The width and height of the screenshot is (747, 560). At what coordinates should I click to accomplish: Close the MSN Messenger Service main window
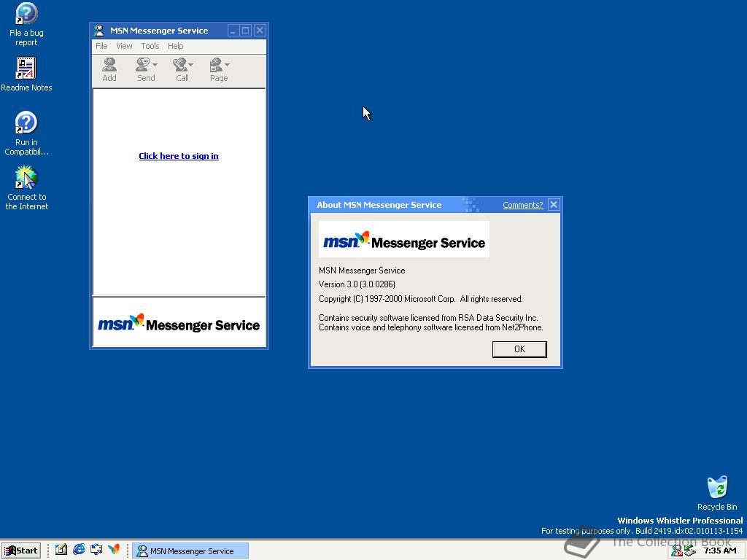260,31
